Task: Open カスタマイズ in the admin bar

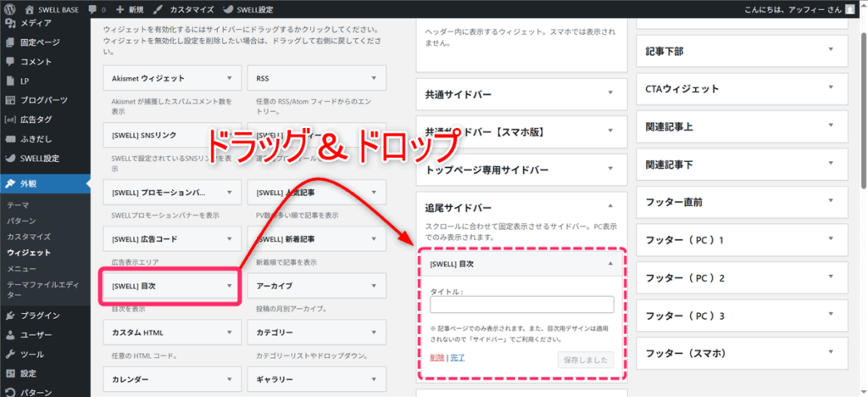Action: click(x=183, y=8)
